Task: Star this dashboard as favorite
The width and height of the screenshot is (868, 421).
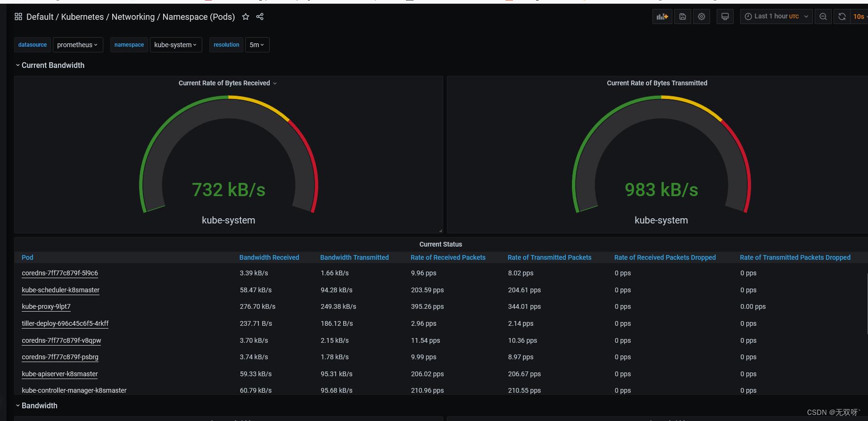Action: tap(246, 17)
